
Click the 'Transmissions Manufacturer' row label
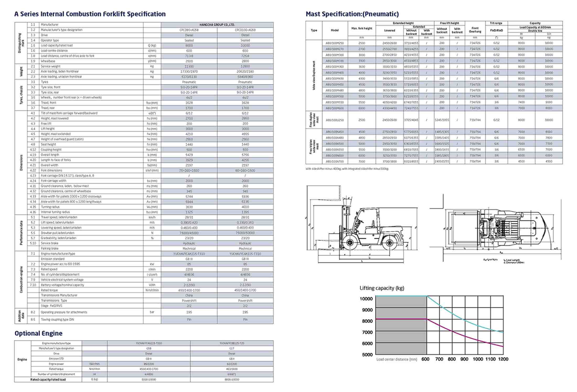coord(59,295)
